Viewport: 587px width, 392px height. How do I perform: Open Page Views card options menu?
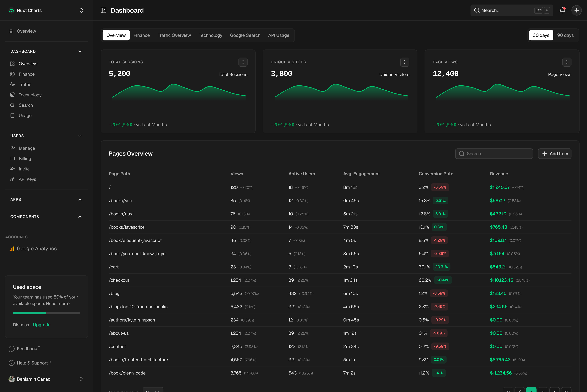tap(567, 62)
